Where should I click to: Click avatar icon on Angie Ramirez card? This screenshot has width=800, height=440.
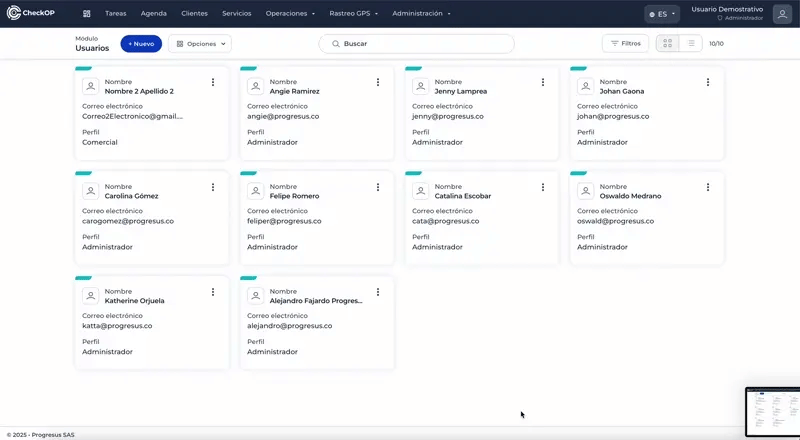point(256,86)
